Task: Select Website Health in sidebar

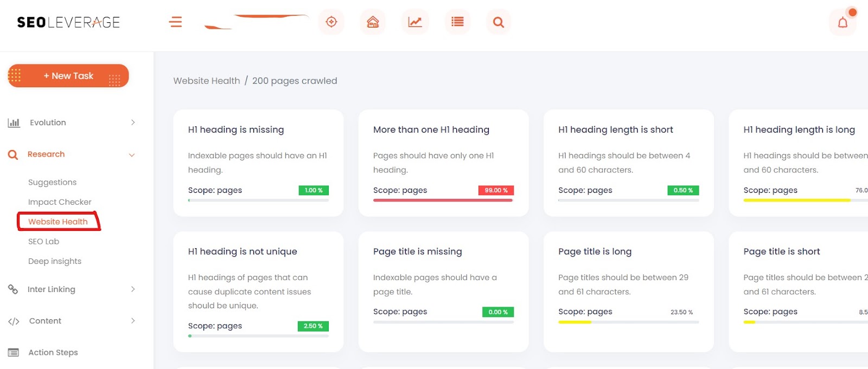Action: (x=58, y=222)
